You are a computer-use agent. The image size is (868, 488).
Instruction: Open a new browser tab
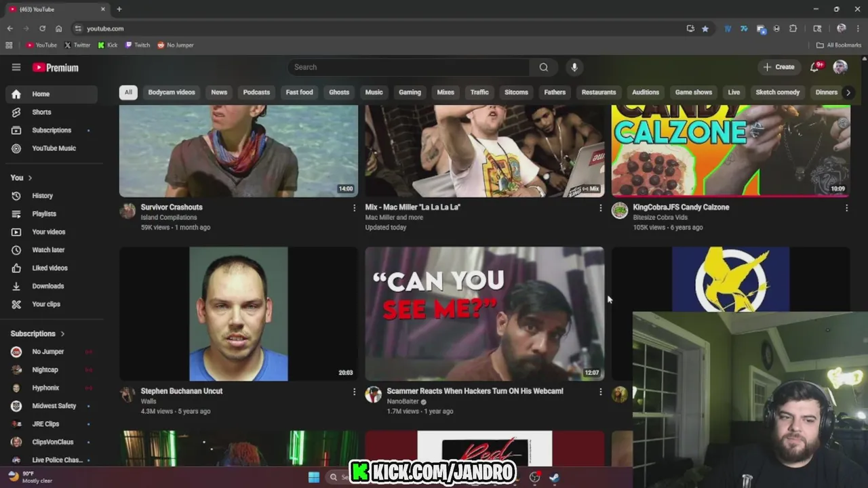(x=119, y=9)
